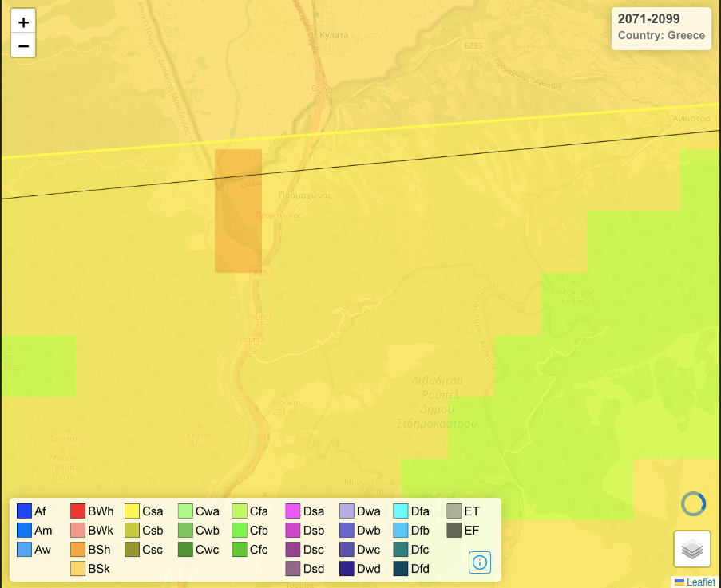Click the Csc olive legend swatch
The width and height of the screenshot is (721, 588).
[x=132, y=550]
